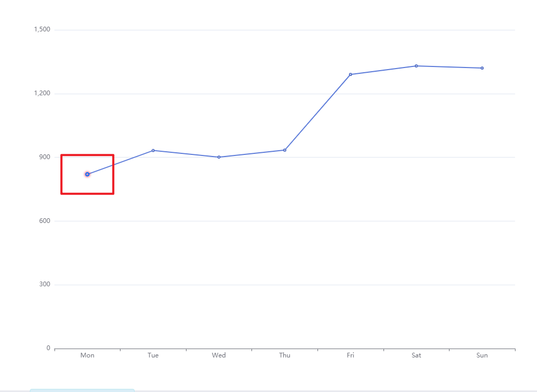This screenshot has height=392, width=537.
Task: Select the Fri label below the chart
Action: click(x=350, y=355)
